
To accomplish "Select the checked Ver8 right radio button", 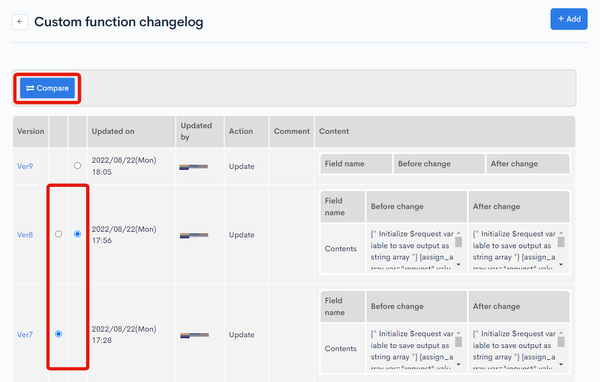I will (x=77, y=234).
